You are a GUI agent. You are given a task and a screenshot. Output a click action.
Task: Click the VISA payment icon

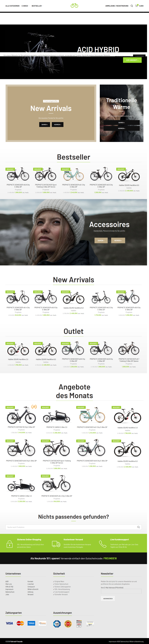(x=9, y=623)
